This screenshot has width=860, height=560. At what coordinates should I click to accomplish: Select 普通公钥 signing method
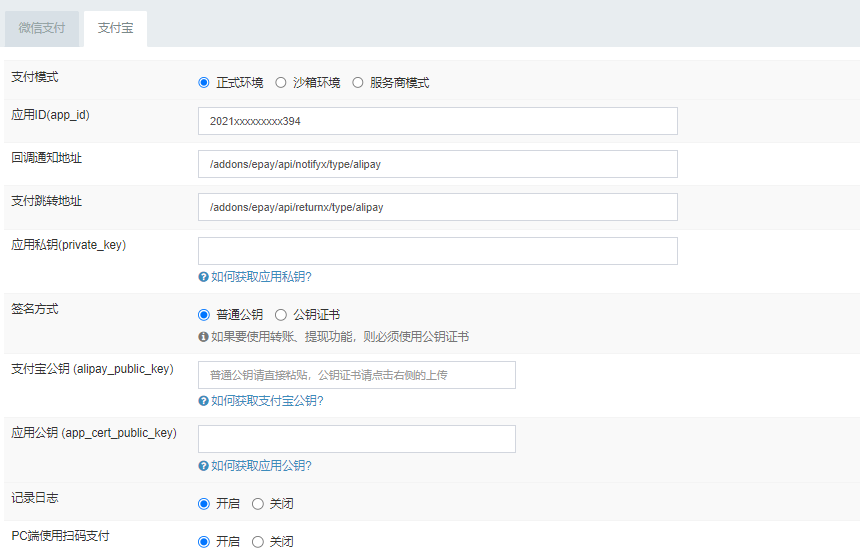204,315
